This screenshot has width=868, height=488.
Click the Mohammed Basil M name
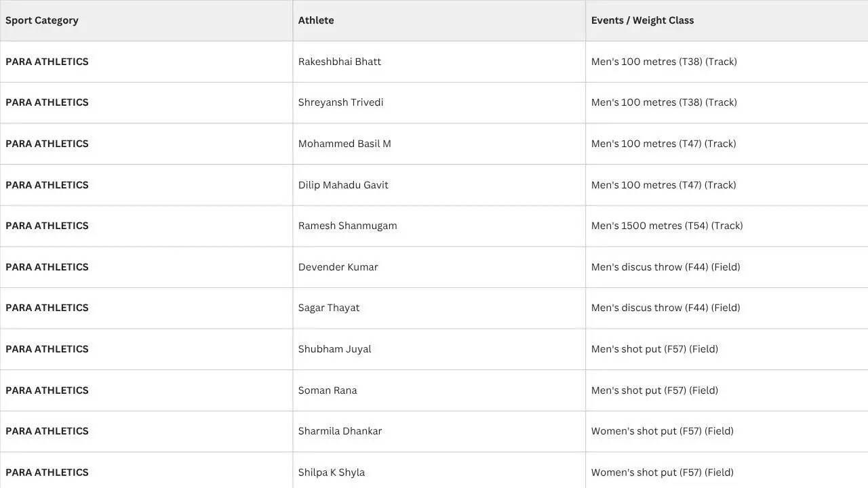click(344, 144)
